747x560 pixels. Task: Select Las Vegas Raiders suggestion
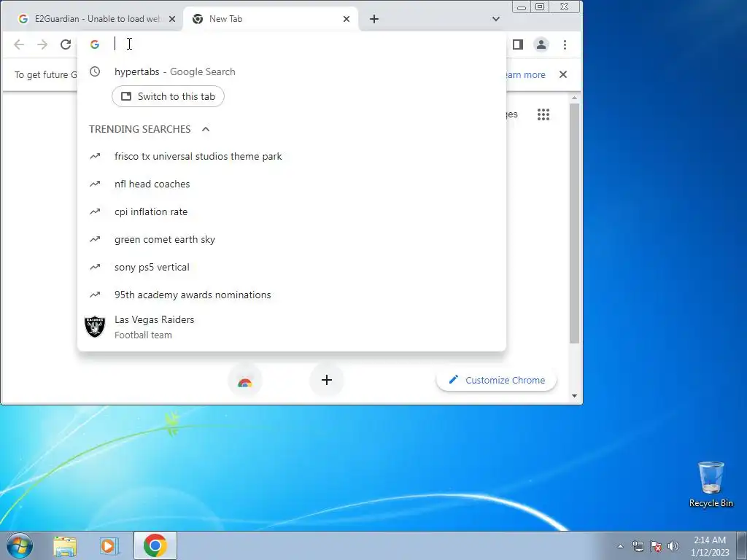292,327
